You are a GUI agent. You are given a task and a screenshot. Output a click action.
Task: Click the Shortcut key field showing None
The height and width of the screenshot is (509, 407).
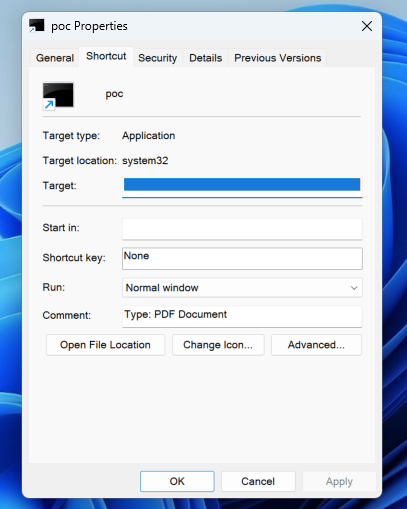click(x=242, y=258)
